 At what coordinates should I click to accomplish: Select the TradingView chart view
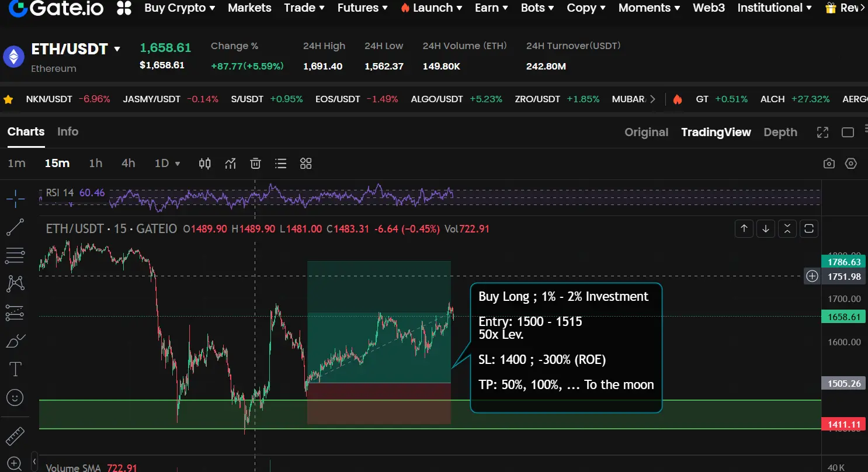(x=716, y=133)
